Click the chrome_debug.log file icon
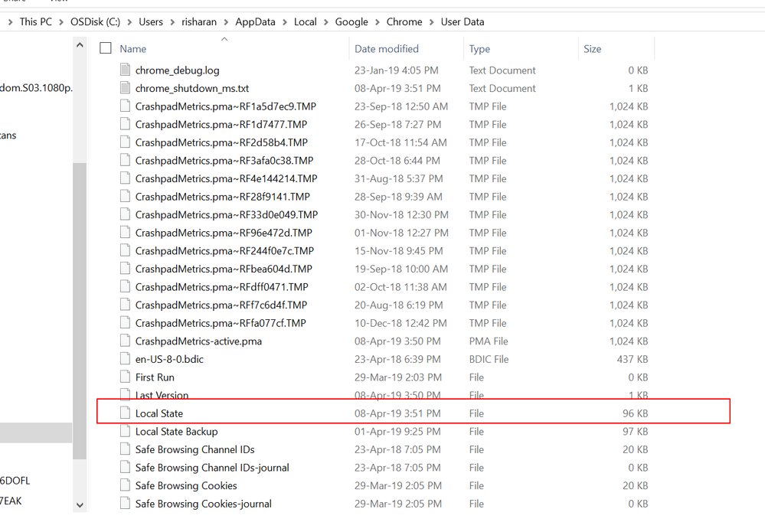Viewport: 765px width, 532px height. point(125,70)
